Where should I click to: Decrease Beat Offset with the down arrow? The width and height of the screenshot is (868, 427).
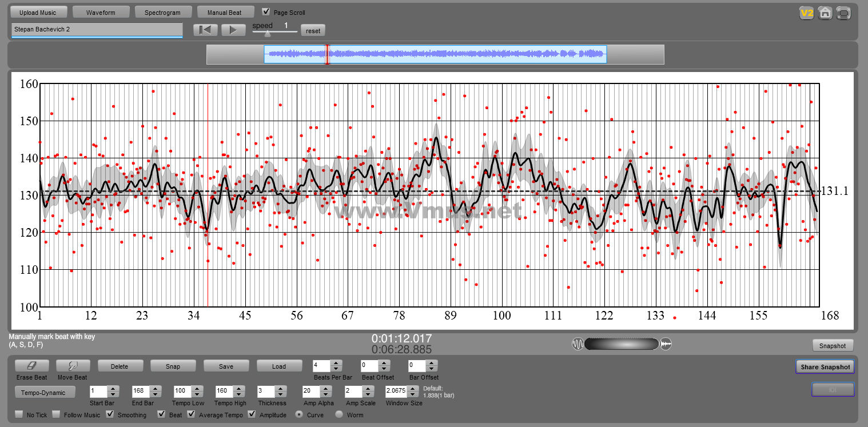pyautogui.click(x=384, y=369)
